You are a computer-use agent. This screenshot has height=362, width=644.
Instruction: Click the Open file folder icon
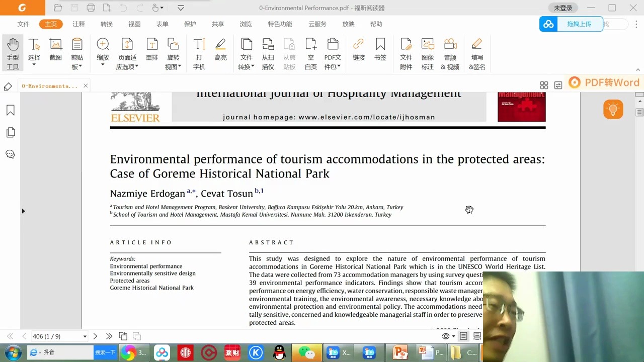point(58,8)
